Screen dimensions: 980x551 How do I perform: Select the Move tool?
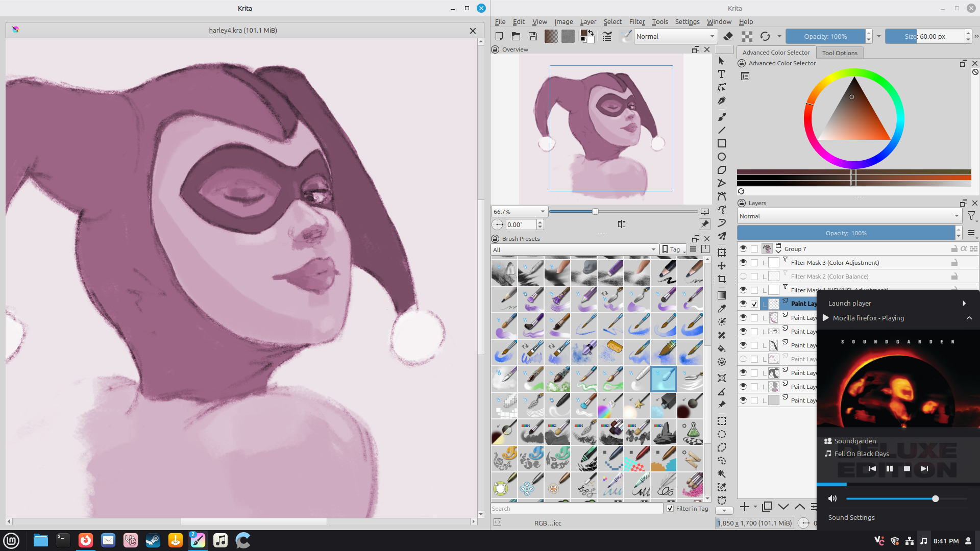722,266
